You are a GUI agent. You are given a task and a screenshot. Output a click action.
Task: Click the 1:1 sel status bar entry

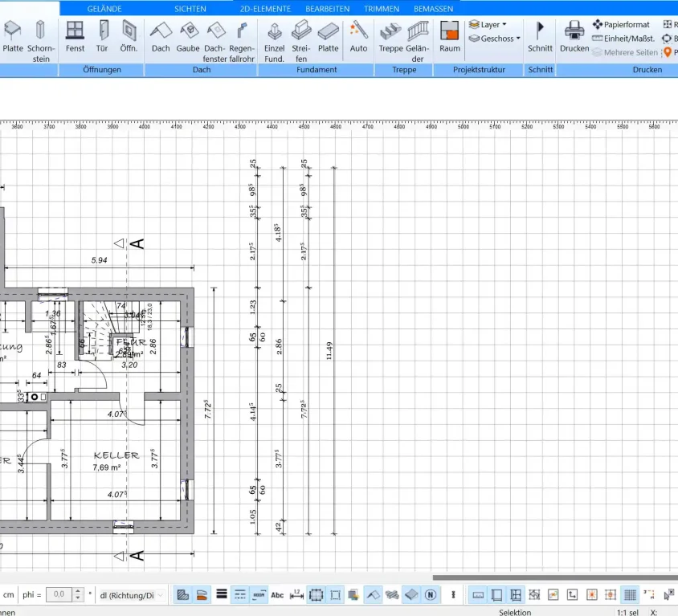(627, 612)
